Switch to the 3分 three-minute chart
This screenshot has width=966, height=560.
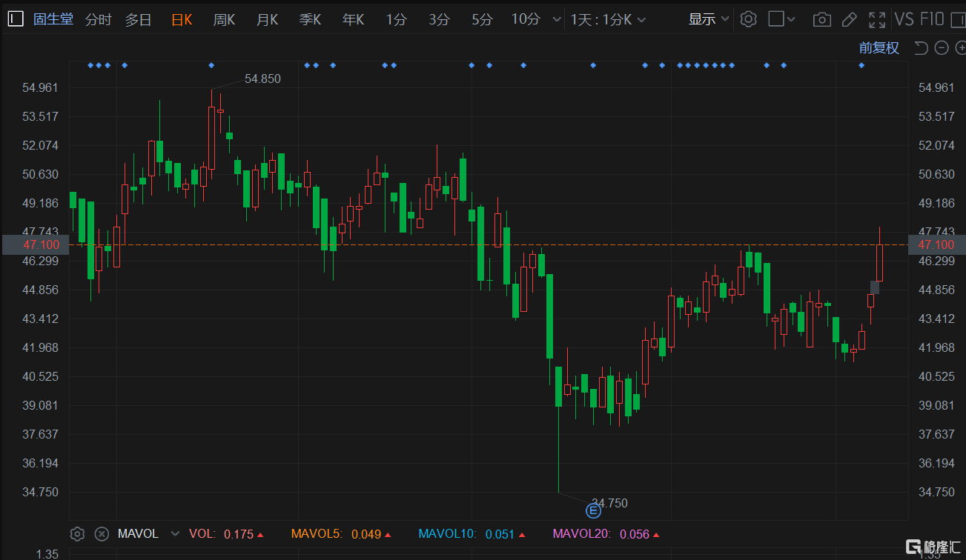[439, 20]
